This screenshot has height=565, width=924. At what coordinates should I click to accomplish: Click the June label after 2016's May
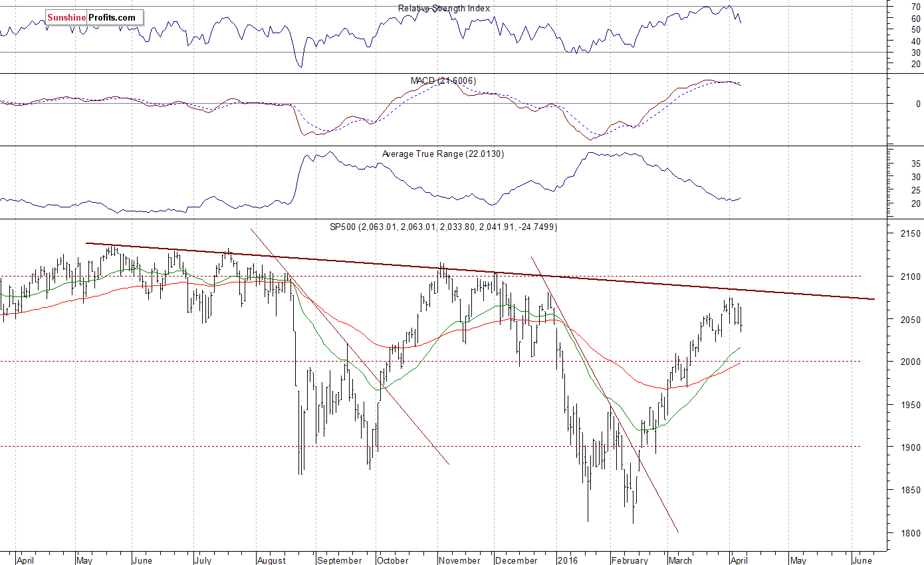[862, 560]
